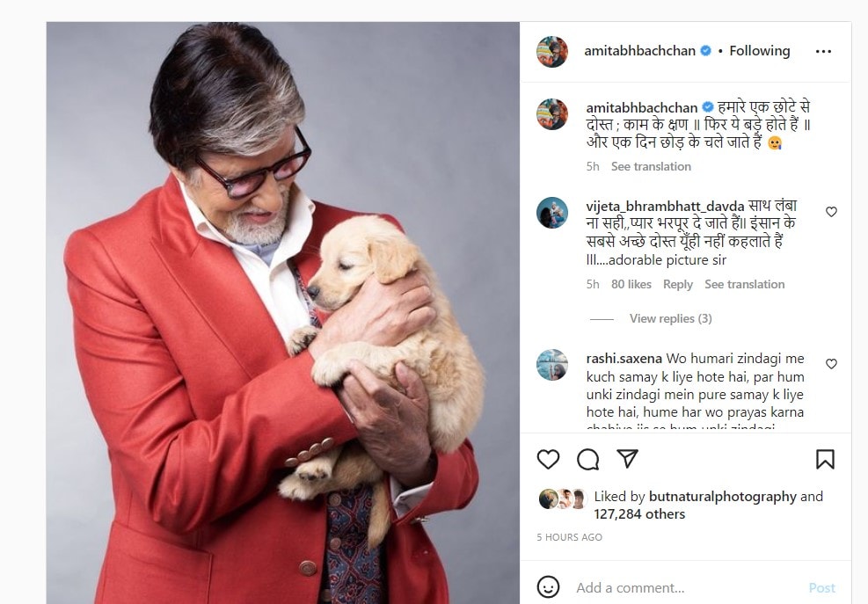This screenshot has height=604, width=868.
Task: Open vijeta_bhrambhatt_davda's avatar
Action: point(552,213)
